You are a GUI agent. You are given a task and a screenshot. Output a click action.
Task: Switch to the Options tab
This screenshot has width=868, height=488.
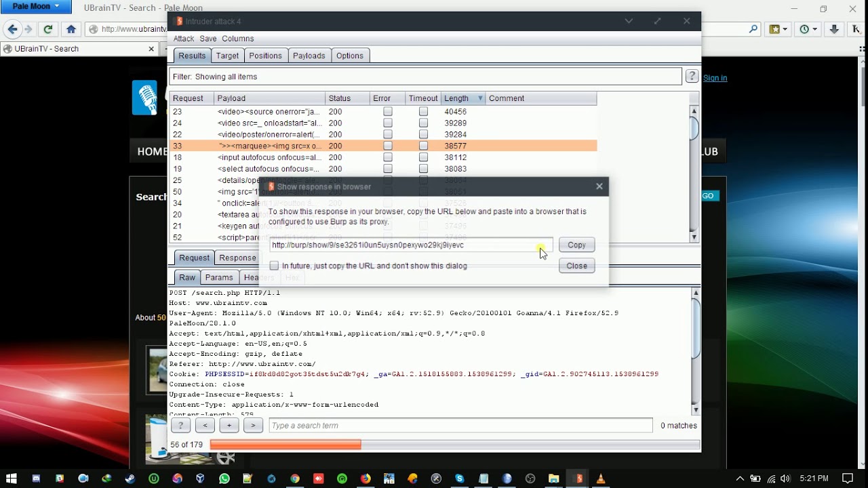click(350, 56)
